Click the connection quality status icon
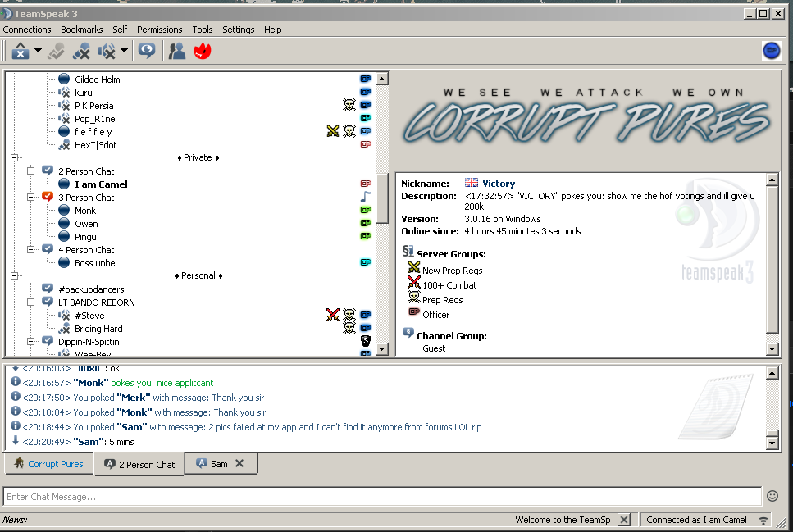This screenshot has width=793, height=532. (x=763, y=520)
